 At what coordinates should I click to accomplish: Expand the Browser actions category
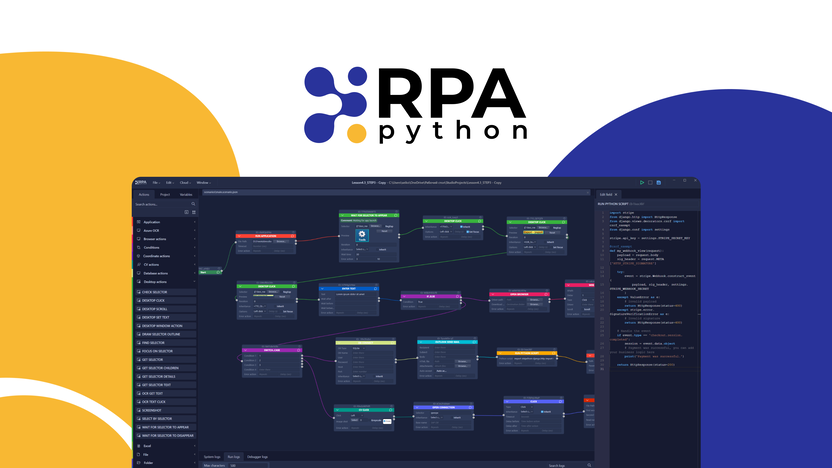coord(154,239)
